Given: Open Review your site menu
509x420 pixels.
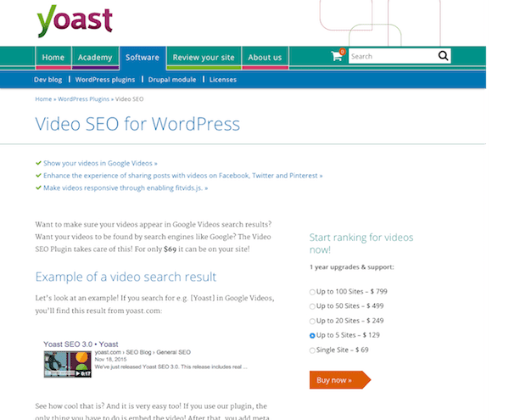Looking at the screenshot, I should 204,58.
